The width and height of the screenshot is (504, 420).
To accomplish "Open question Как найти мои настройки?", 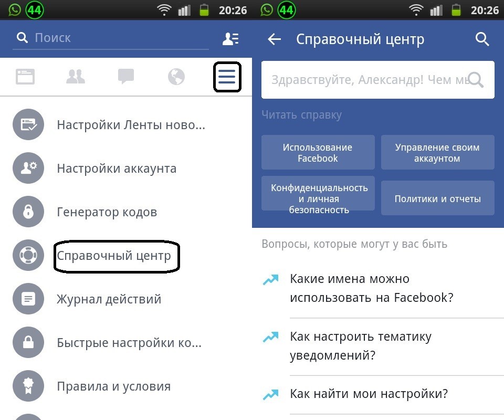I will coord(369,394).
